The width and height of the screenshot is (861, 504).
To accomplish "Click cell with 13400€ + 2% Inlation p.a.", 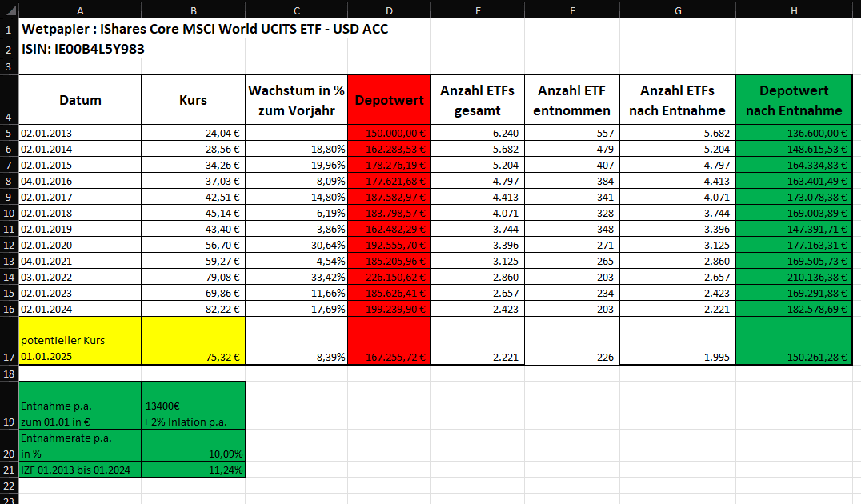I will (x=194, y=405).
